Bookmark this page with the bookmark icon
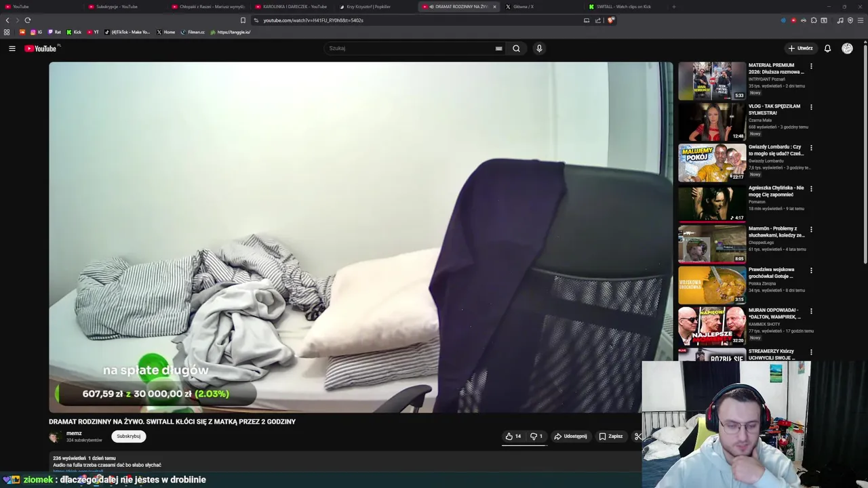Viewport: 868px width, 488px height. click(x=243, y=20)
